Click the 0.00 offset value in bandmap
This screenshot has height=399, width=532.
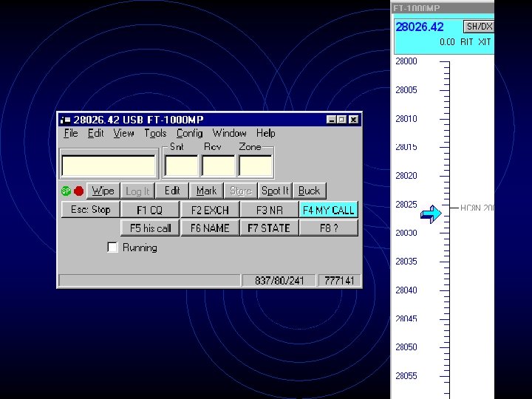pyautogui.click(x=447, y=42)
